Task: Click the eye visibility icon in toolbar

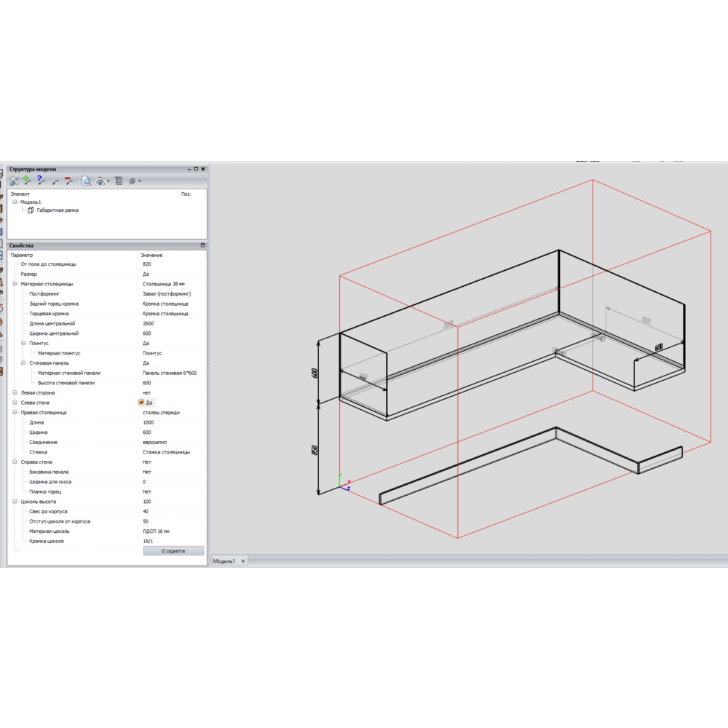Action: tap(101, 181)
